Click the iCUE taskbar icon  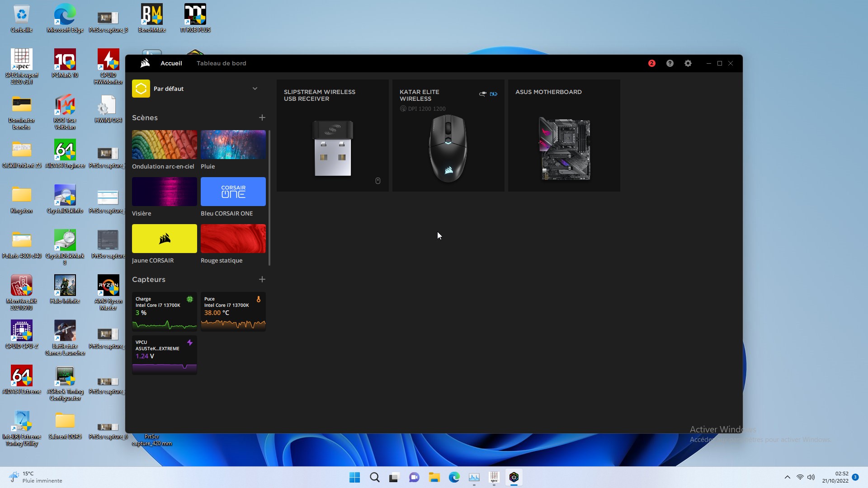(514, 477)
